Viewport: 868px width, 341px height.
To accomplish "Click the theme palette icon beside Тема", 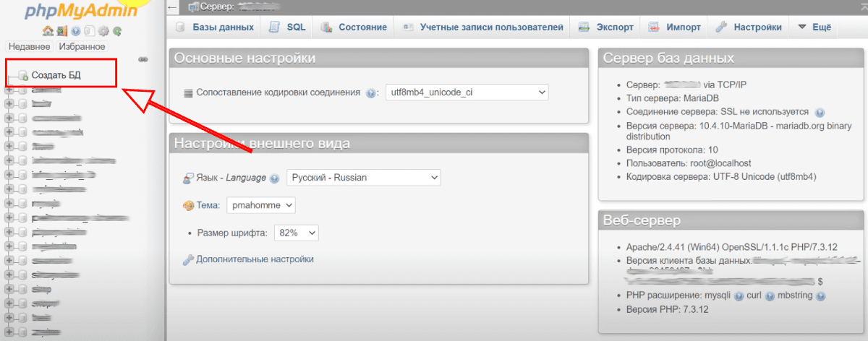I will coord(188,206).
